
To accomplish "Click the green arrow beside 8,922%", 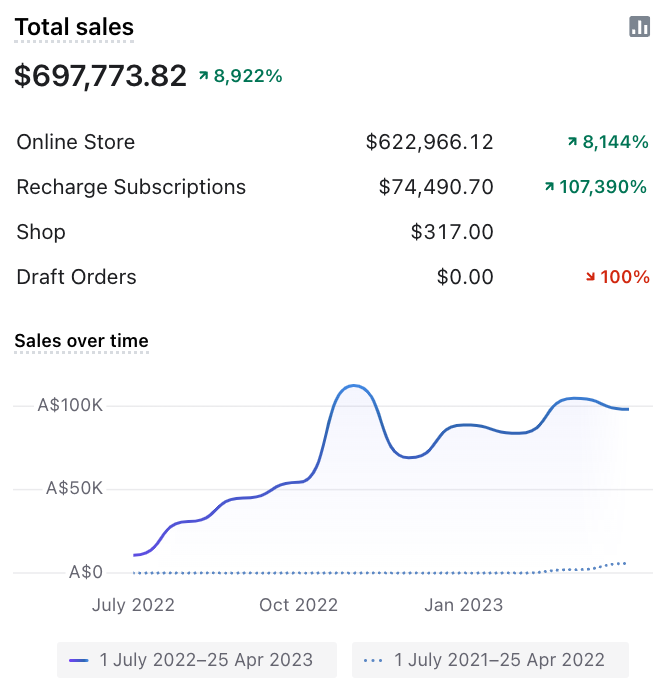I will click(203, 75).
